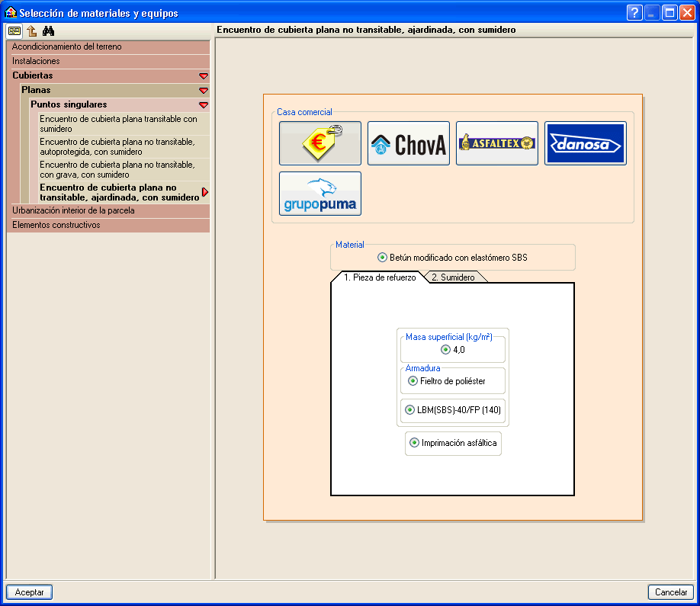Select Encuentro con grava, con sumidero item

pyautogui.click(x=124, y=169)
